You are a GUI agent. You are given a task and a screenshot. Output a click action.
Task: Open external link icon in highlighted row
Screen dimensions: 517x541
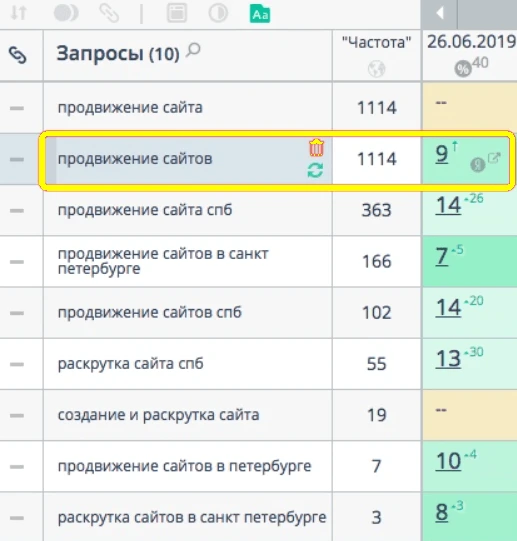pos(494,158)
